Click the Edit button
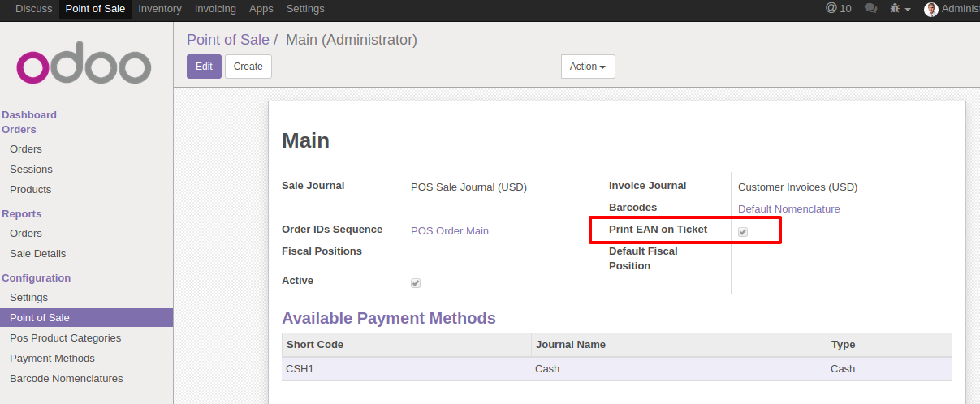The image size is (980, 404). pos(204,67)
